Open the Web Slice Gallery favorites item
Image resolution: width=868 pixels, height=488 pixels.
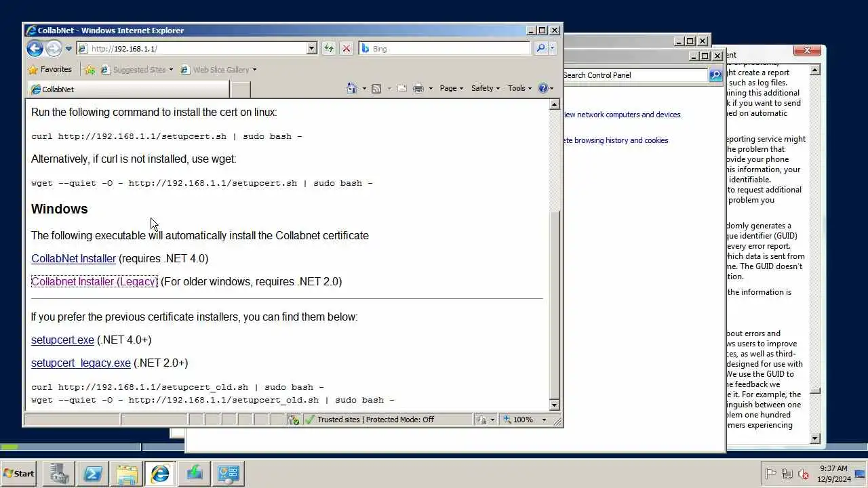point(218,70)
